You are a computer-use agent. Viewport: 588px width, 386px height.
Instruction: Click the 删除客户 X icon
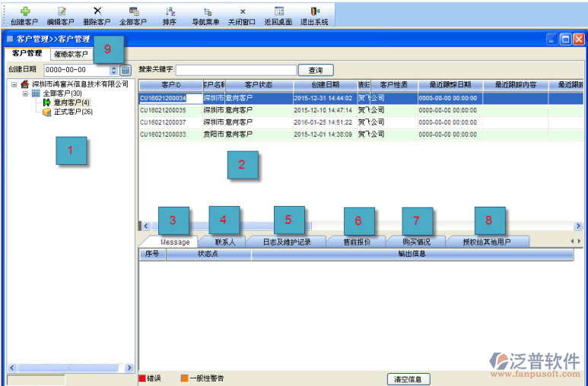(x=97, y=11)
